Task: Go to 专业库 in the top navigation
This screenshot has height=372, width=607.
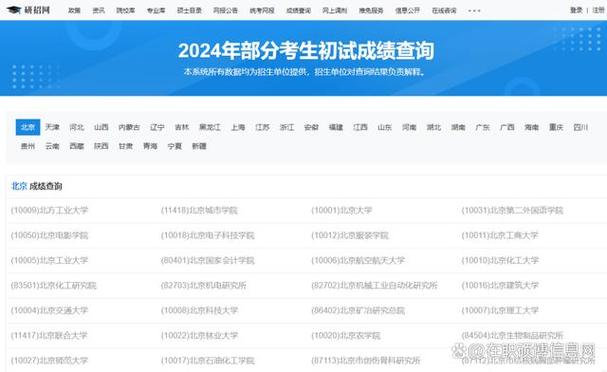Action: 156,10
